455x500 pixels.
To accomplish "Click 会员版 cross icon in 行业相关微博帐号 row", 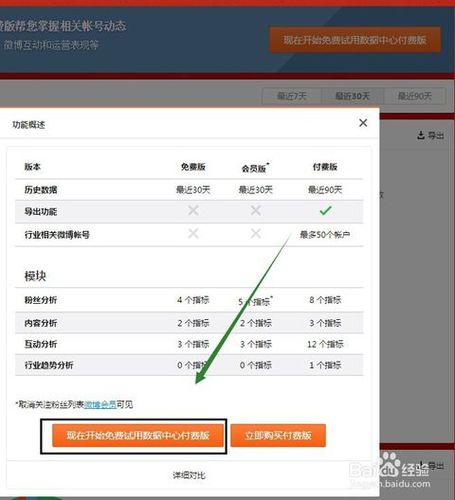I will coord(256,233).
